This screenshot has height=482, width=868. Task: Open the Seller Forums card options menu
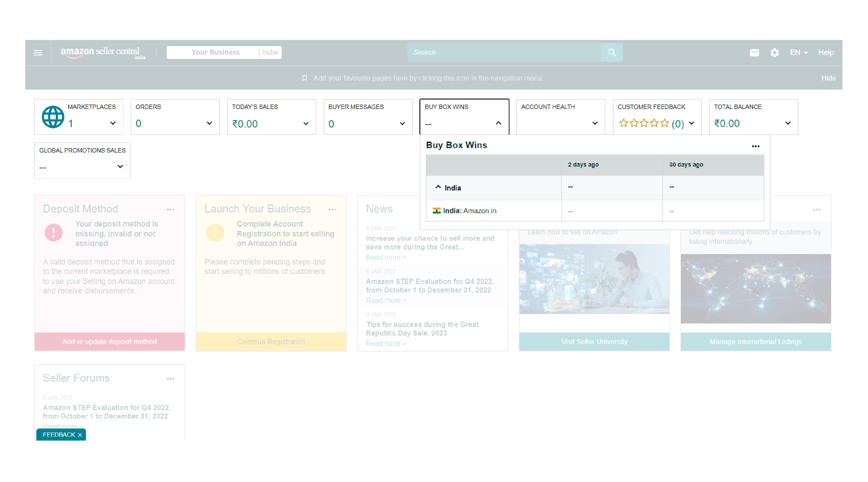click(171, 379)
